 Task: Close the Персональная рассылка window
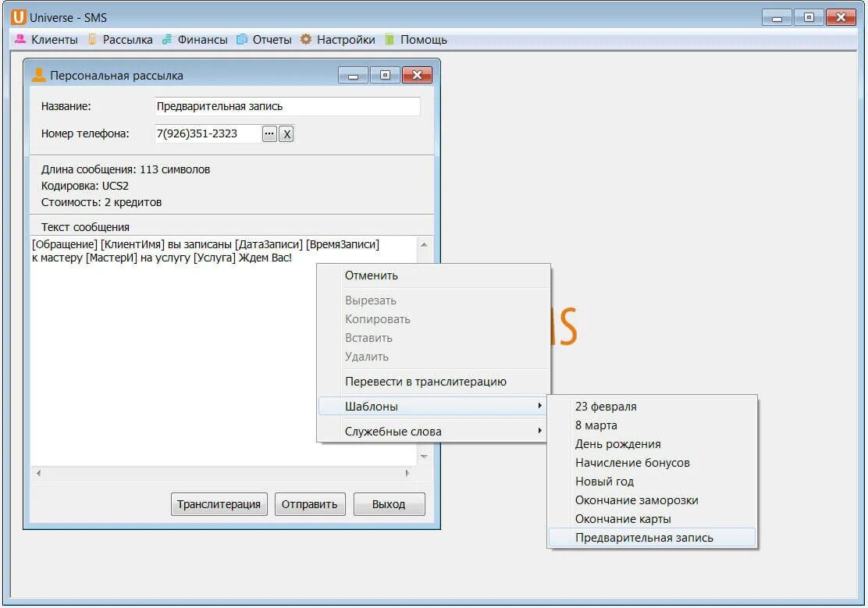point(417,75)
